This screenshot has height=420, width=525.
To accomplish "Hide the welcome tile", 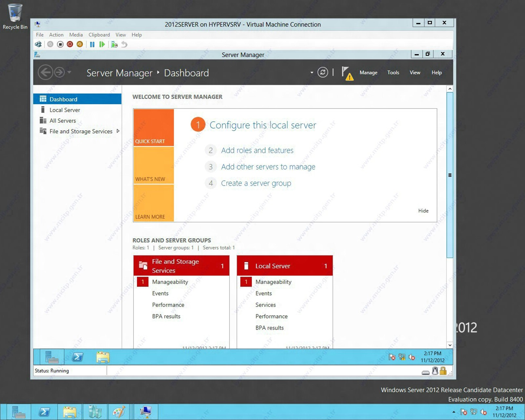I will [x=423, y=211].
